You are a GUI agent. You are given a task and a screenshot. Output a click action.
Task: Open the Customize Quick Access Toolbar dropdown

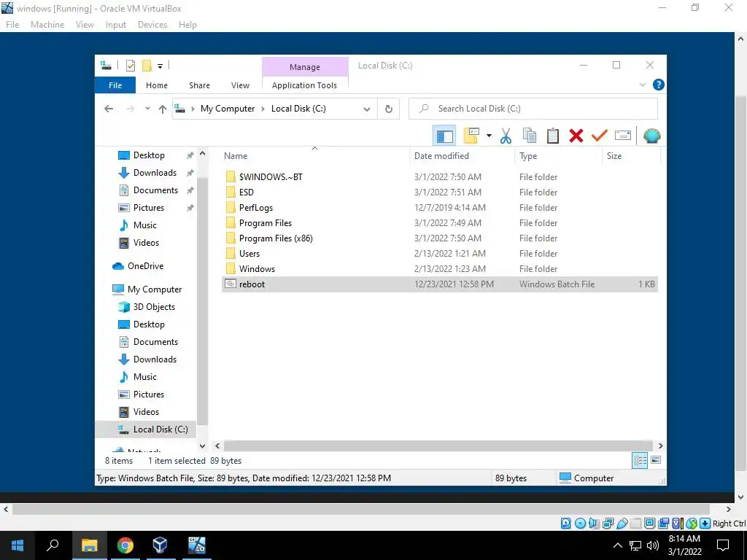(x=160, y=66)
